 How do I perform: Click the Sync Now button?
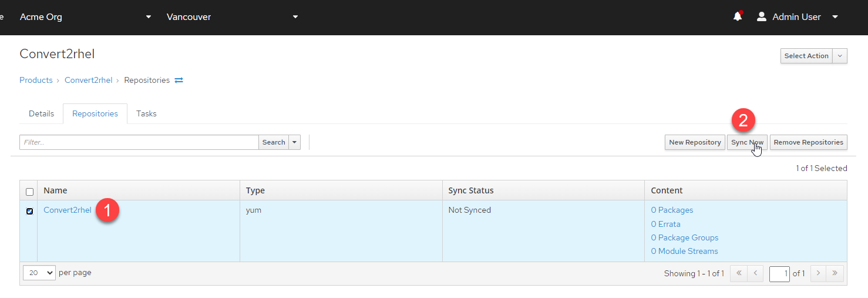pyautogui.click(x=747, y=142)
